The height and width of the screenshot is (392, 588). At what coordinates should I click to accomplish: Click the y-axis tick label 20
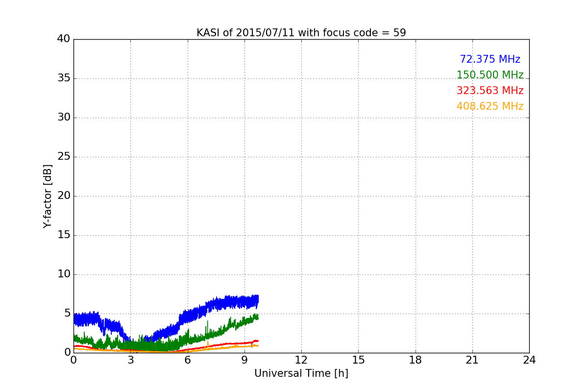click(x=64, y=196)
